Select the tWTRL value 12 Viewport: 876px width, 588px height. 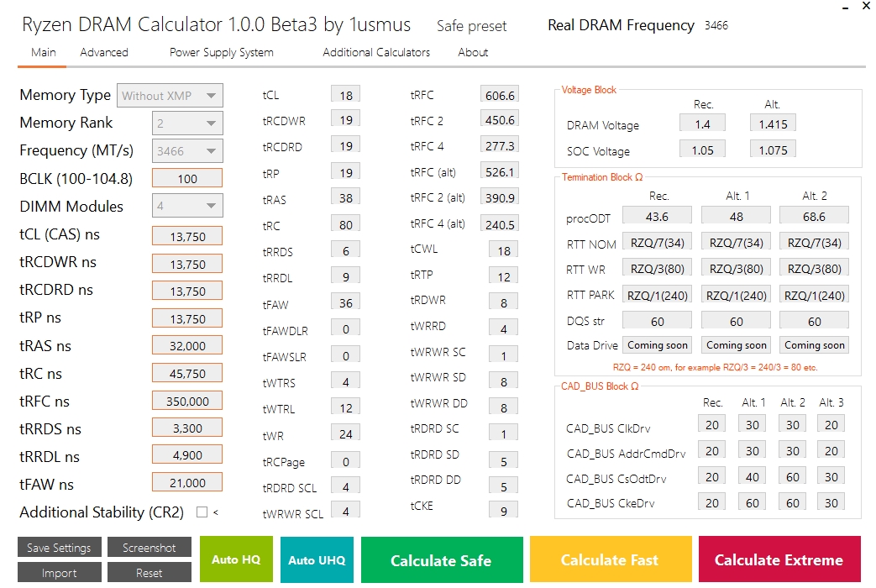click(x=346, y=408)
